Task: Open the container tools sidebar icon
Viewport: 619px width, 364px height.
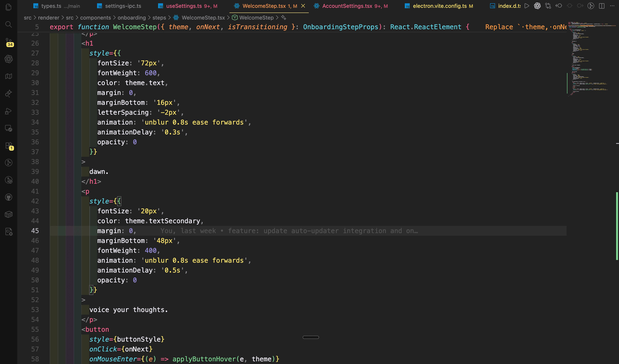Action: (x=9, y=214)
